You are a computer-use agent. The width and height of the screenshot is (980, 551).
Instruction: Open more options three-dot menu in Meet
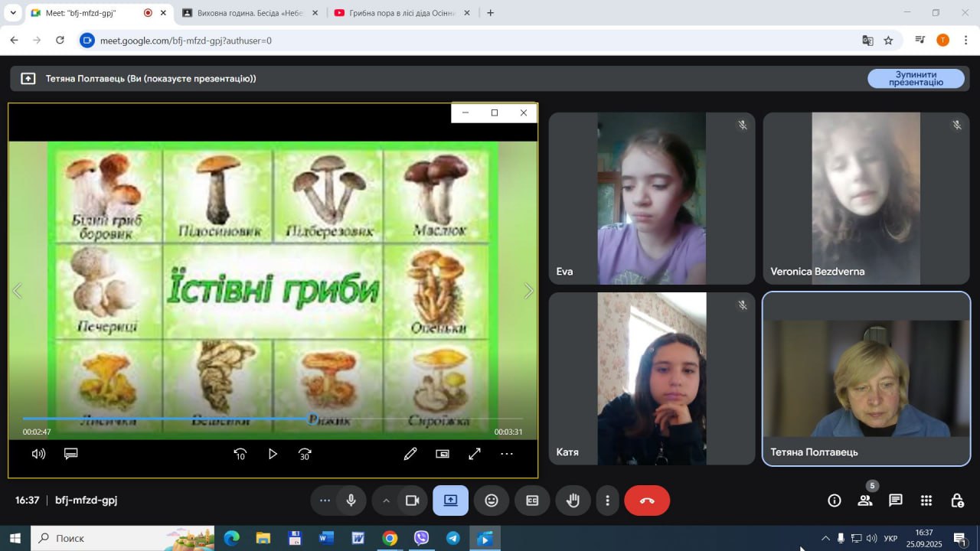[x=608, y=500]
